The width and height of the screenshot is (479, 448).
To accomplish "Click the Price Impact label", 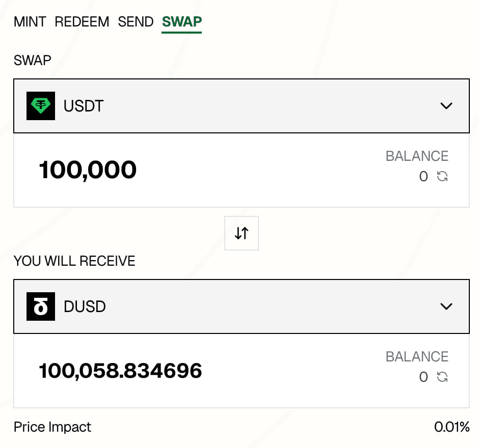I will tap(52, 427).
